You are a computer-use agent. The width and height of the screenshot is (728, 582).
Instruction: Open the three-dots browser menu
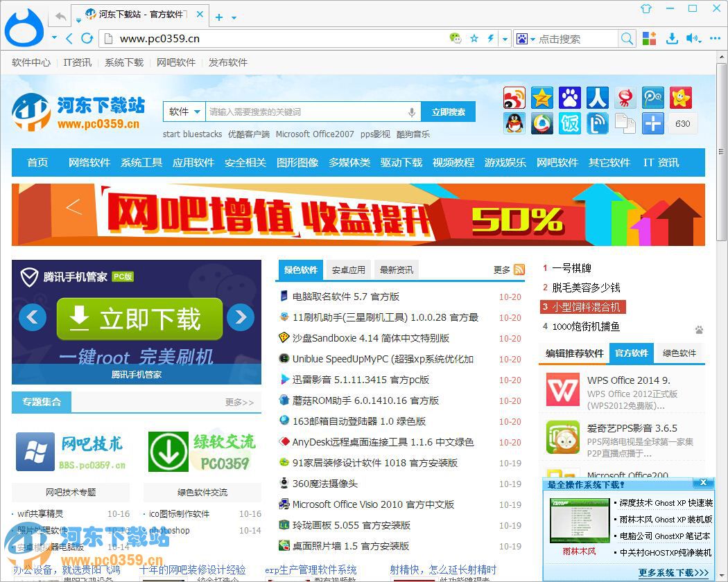tap(716, 39)
